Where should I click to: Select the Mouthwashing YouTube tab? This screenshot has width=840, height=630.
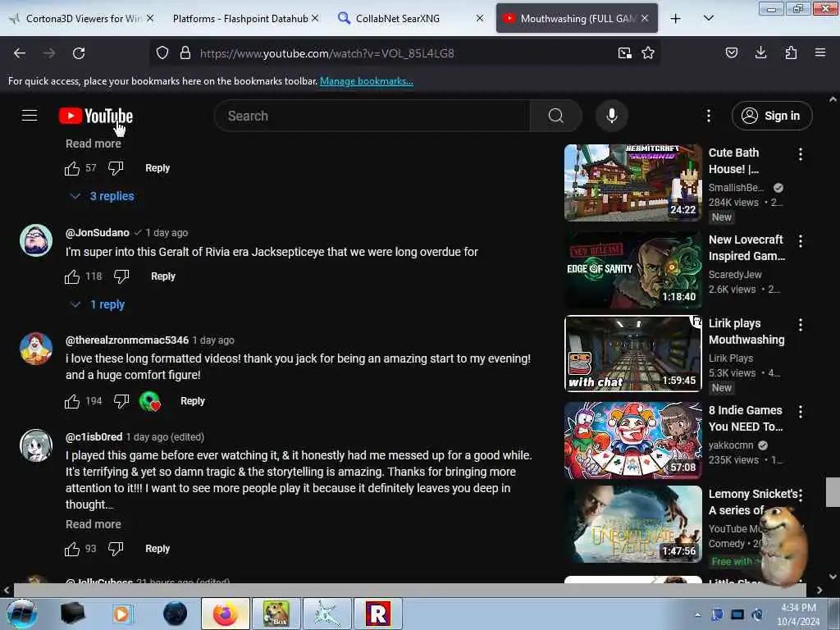coord(577,19)
